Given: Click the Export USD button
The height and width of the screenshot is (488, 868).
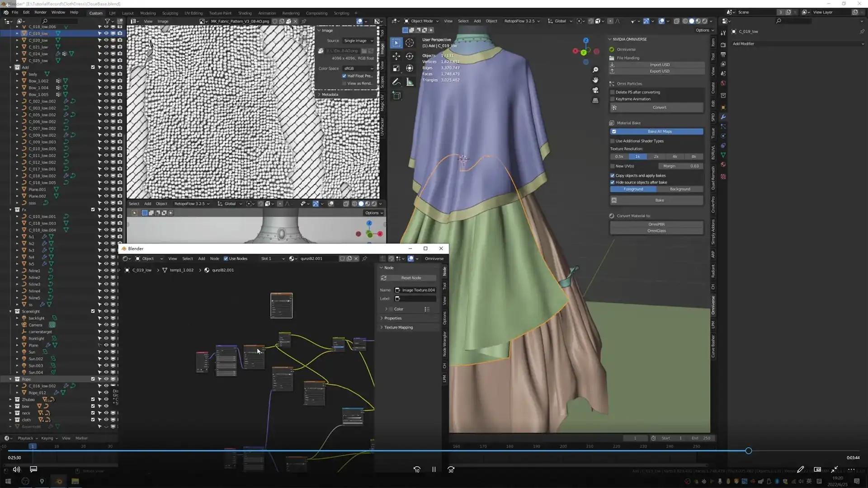Looking at the screenshot, I should point(659,71).
